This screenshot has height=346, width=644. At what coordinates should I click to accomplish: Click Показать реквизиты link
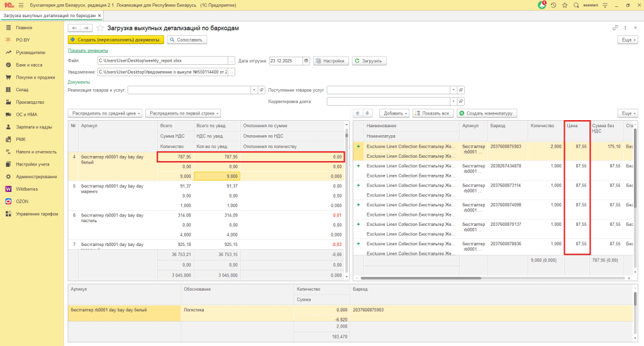click(x=88, y=50)
